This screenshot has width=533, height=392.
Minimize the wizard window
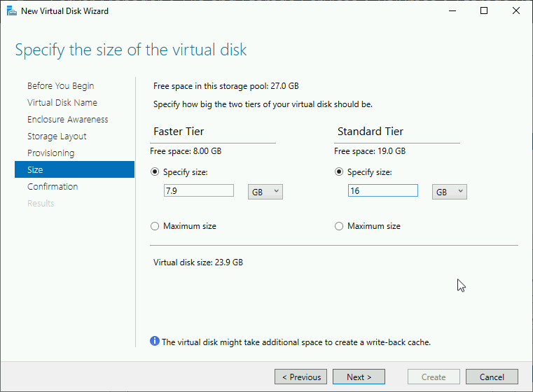pyautogui.click(x=452, y=11)
